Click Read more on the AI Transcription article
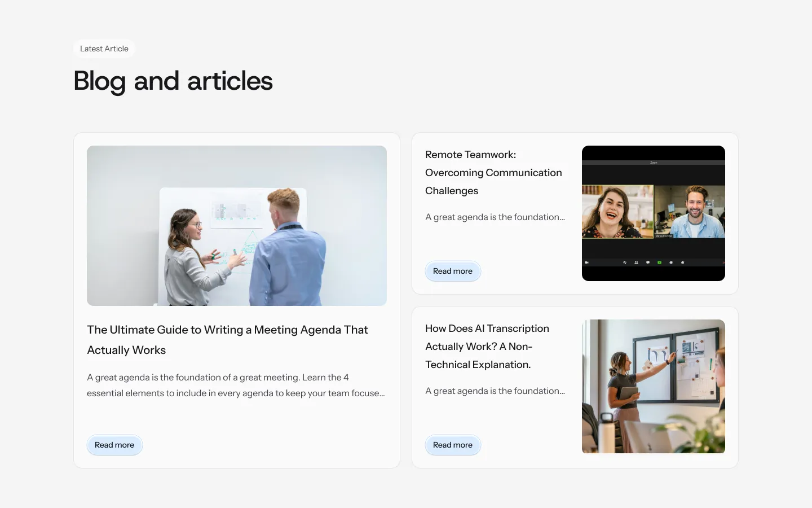The width and height of the screenshot is (812, 508). pos(453,445)
